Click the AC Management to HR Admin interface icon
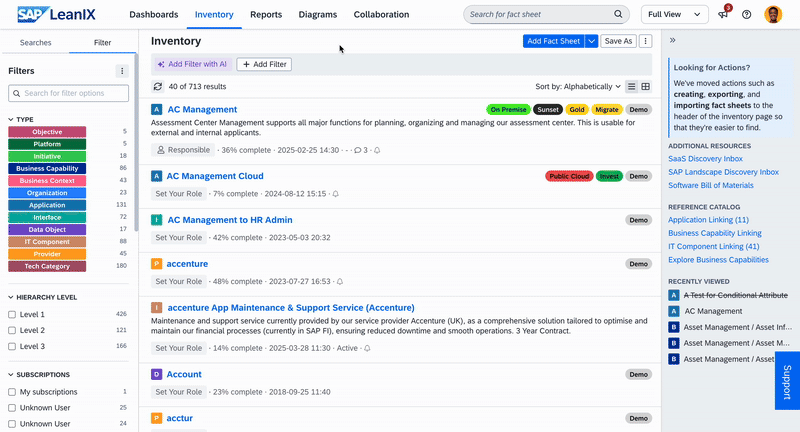Viewport: 800px width, 432px height. [x=157, y=220]
